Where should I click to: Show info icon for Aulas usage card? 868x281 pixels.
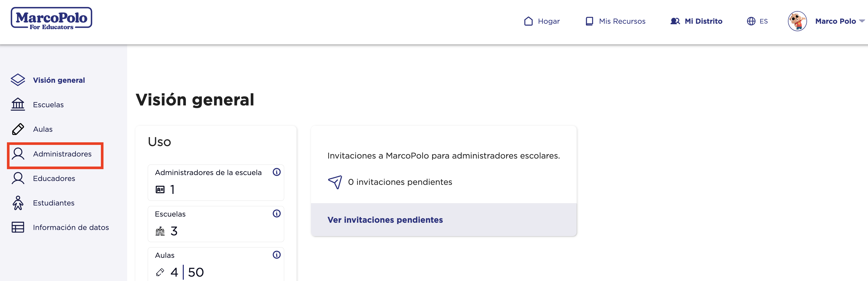(277, 255)
